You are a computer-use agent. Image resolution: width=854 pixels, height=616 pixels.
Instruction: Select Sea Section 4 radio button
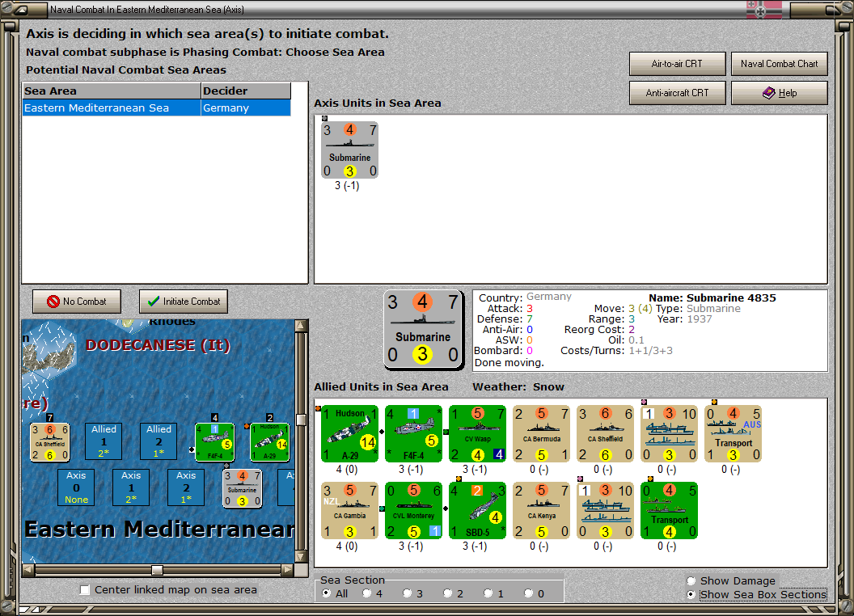click(366, 593)
